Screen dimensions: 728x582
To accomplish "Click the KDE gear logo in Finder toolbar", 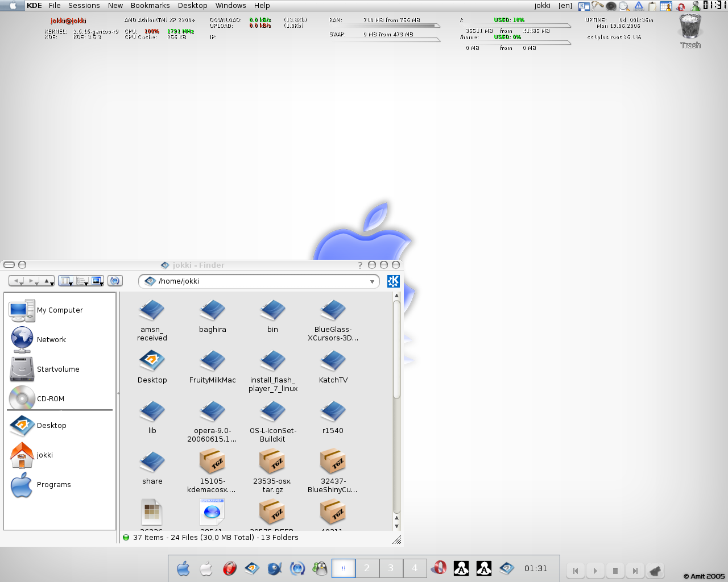I will tap(394, 281).
